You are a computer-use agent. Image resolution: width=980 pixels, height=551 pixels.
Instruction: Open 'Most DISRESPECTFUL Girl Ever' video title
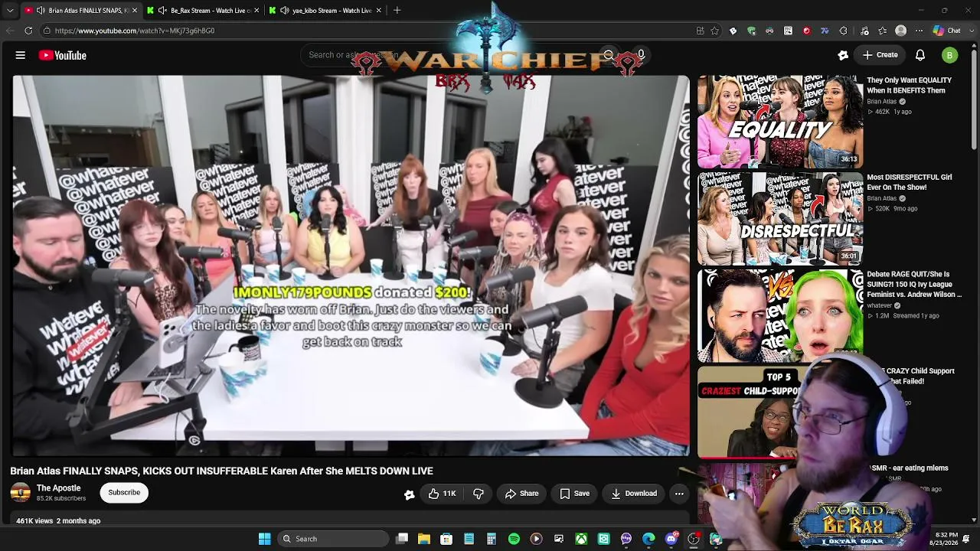(910, 182)
